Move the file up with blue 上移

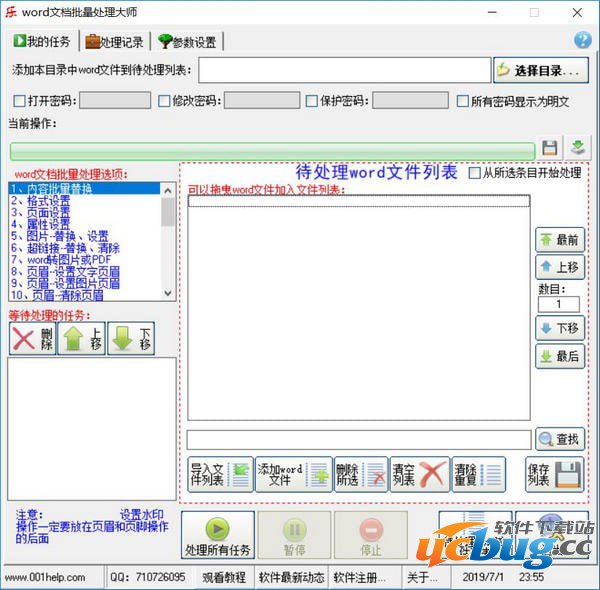560,267
